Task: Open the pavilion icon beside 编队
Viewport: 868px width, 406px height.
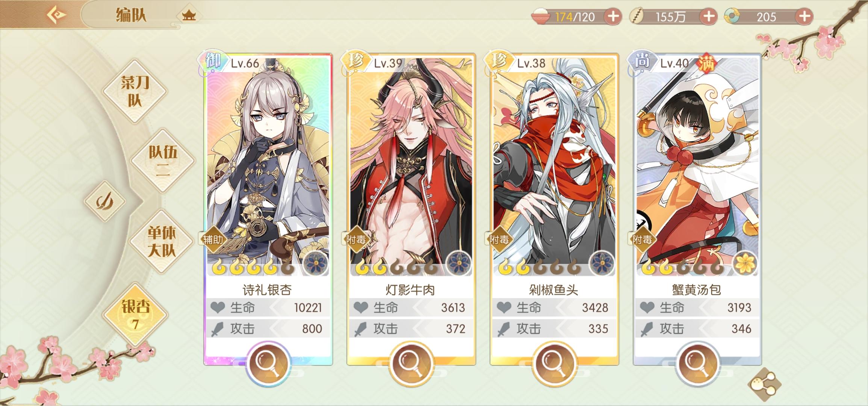Action: coord(189,16)
